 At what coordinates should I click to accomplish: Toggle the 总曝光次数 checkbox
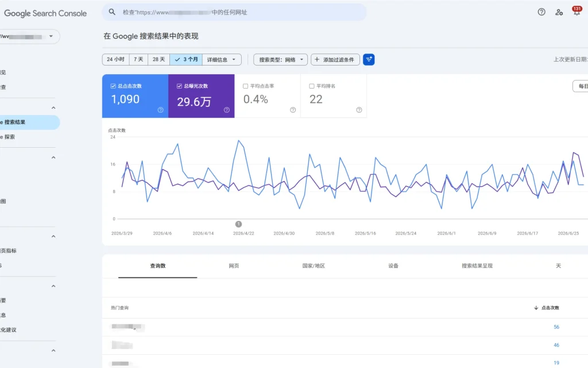pos(179,86)
